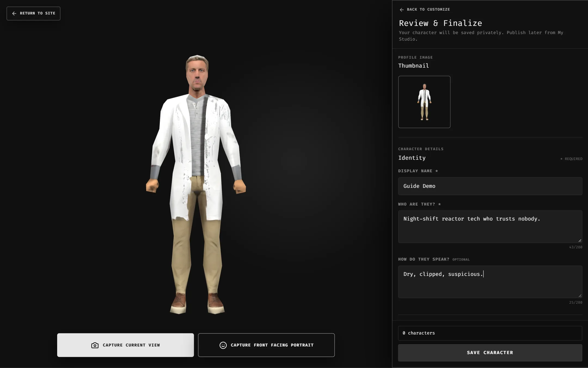Focus the Display Name field containing Guide Demo
Viewport: 588px width, 368px height.
tap(490, 186)
